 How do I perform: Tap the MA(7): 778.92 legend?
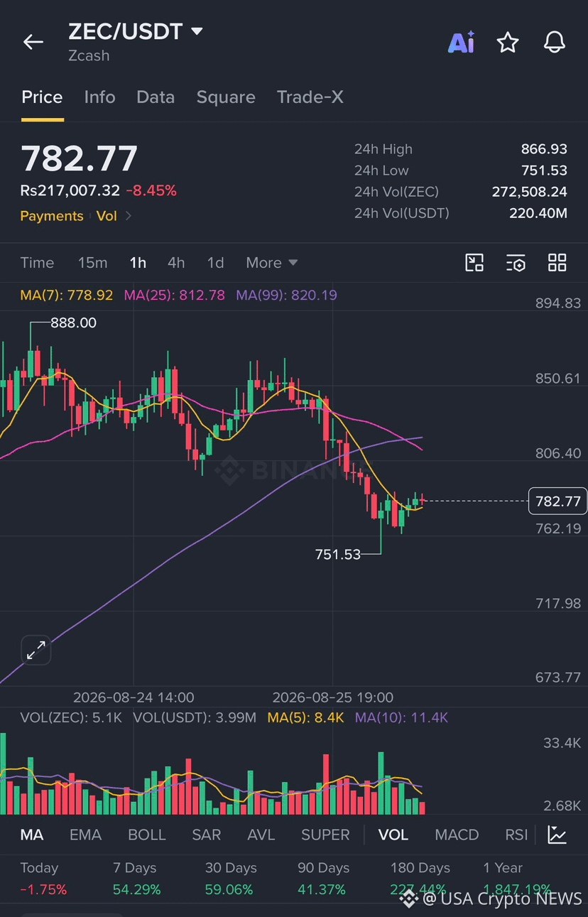[x=67, y=295]
